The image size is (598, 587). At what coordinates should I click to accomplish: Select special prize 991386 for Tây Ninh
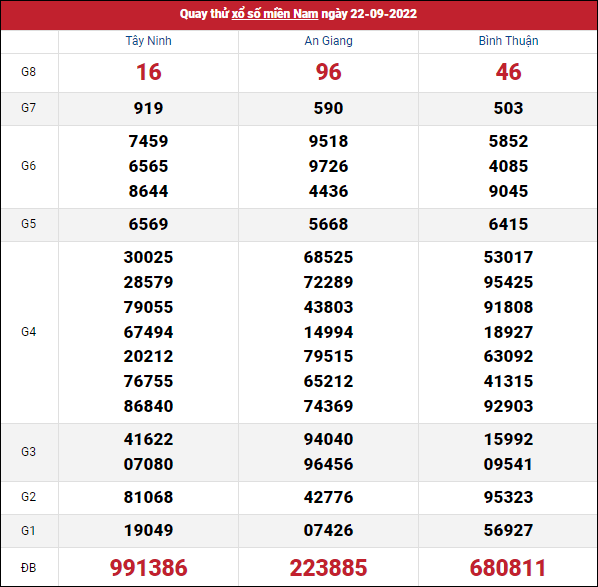coord(148,568)
